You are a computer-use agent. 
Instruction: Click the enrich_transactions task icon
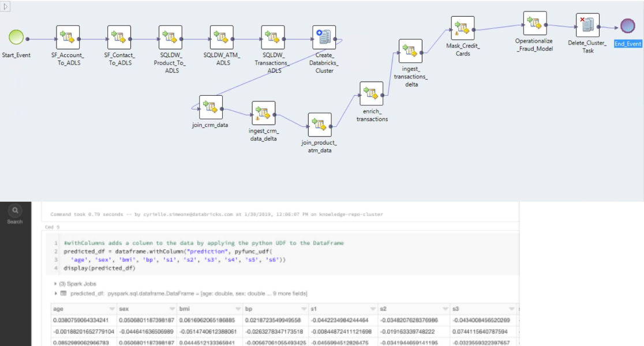pos(371,93)
